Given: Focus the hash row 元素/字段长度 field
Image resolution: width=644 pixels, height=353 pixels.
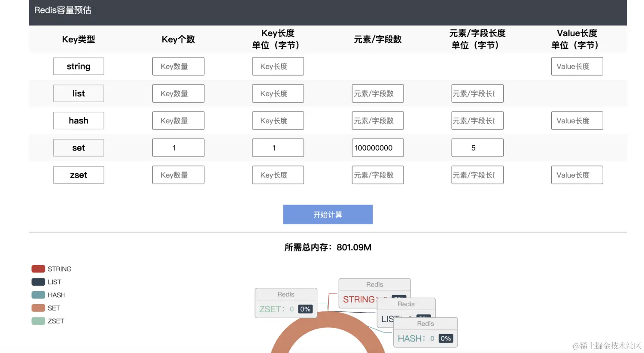Looking at the screenshot, I should point(477,121).
